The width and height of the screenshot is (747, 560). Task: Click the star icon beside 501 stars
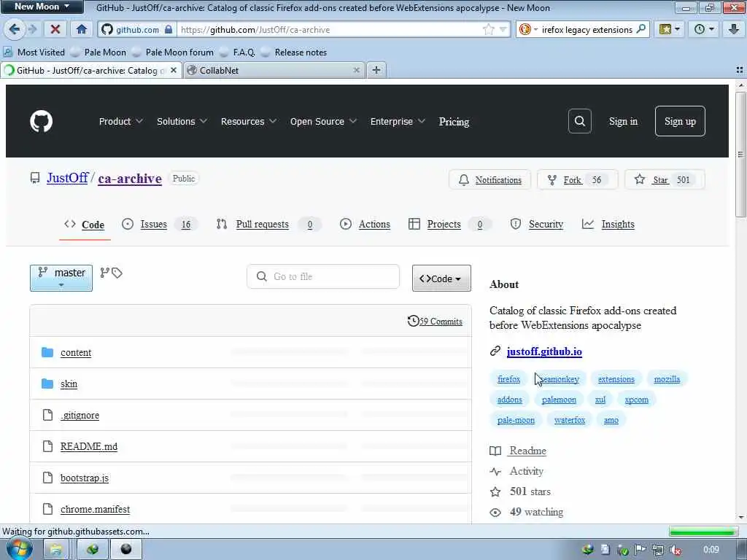pyautogui.click(x=495, y=492)
